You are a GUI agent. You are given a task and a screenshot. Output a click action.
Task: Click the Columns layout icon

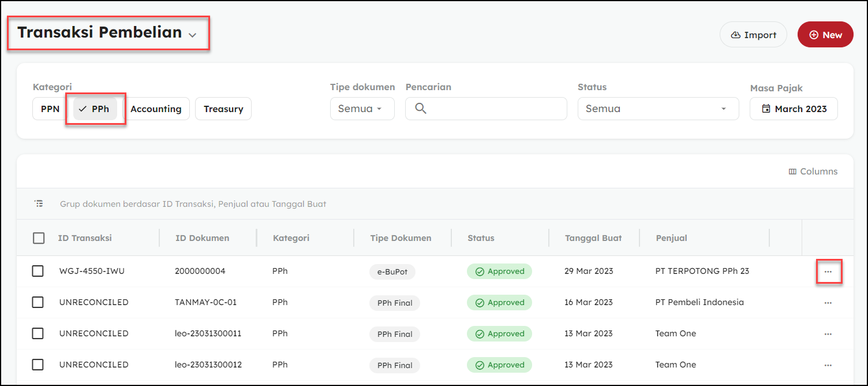792,172
